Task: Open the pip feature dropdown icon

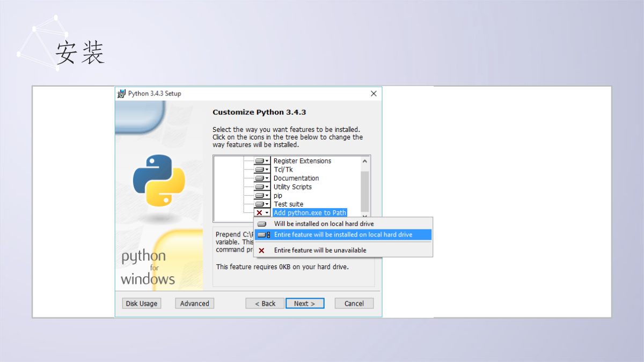Action: [x=262, y=195]
